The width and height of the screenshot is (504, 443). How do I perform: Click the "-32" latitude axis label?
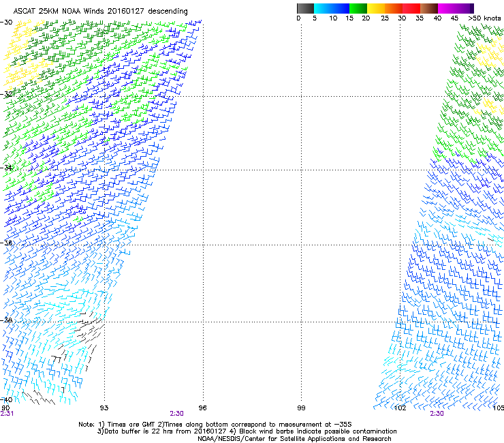pos(6,94)
